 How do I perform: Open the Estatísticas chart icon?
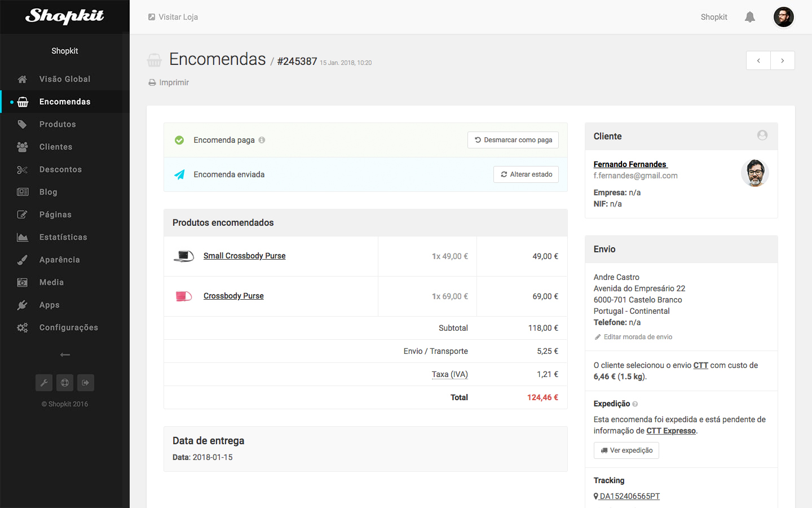tap(22, 237)
